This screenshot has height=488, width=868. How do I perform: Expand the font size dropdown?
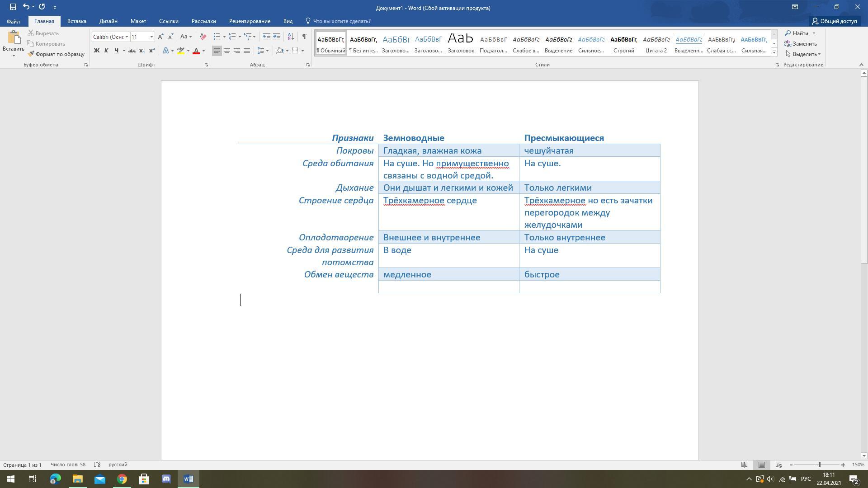[x=151, y=37]
